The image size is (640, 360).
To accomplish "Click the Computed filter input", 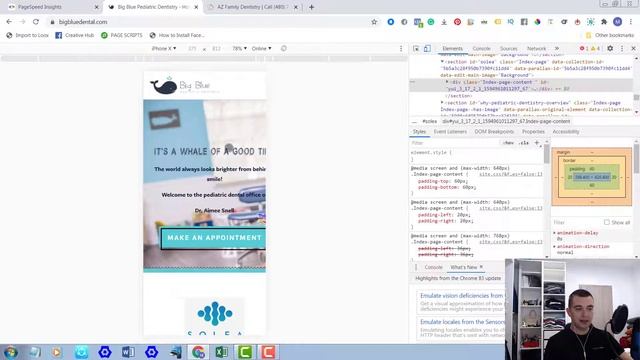I will click(x=576, y=222).
